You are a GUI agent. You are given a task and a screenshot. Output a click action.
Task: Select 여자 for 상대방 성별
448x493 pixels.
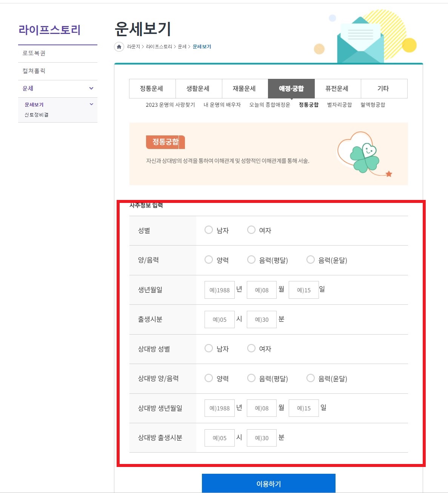(251, 349)
